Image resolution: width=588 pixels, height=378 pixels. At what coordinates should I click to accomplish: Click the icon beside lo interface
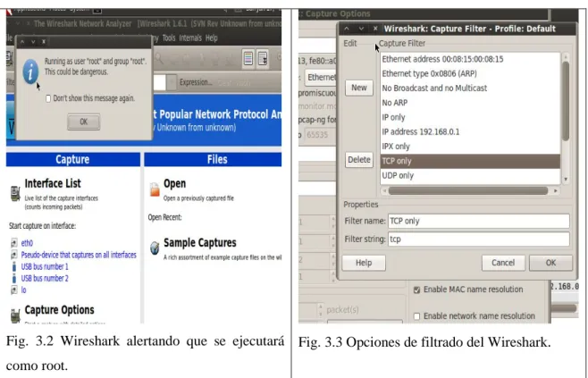[14, 290]
